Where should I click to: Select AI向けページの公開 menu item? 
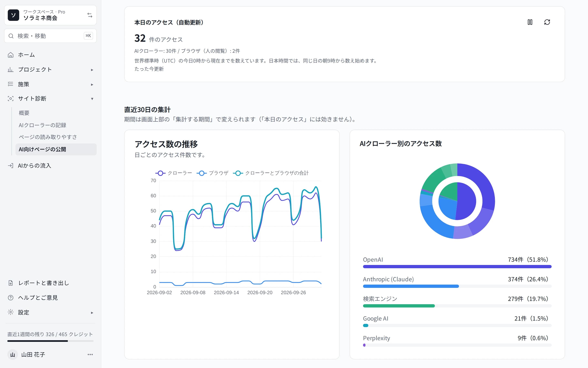click(56, 149)
